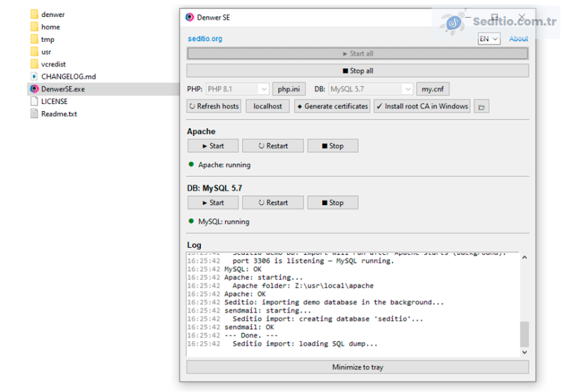The image size is (566, 392).
Task: Open my.cnf configuration
Action: coord(432,89)
